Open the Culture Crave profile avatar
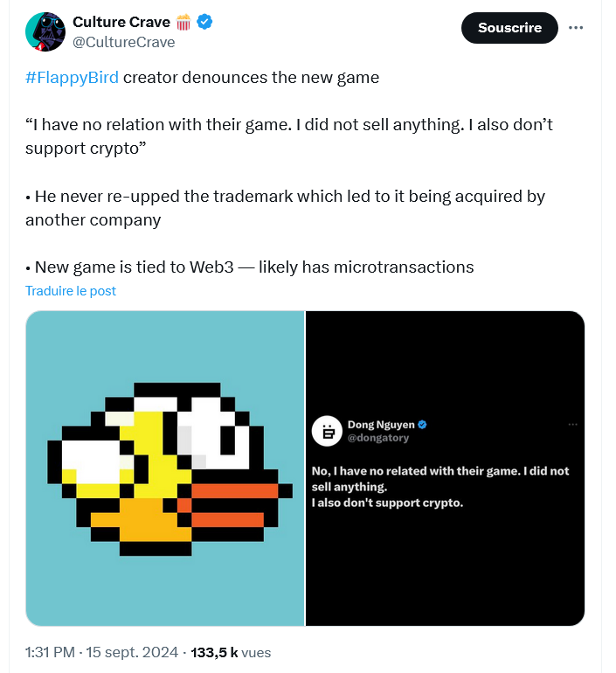616x673 pixels. click(45, 31)
